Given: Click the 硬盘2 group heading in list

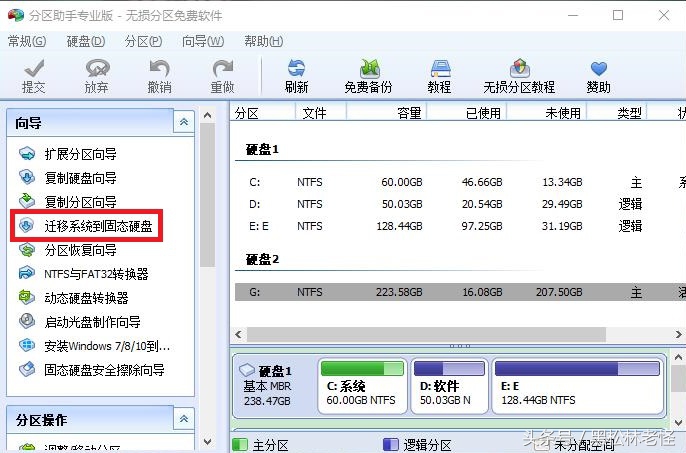Looking at the screenshot, I should click(262, 260).
